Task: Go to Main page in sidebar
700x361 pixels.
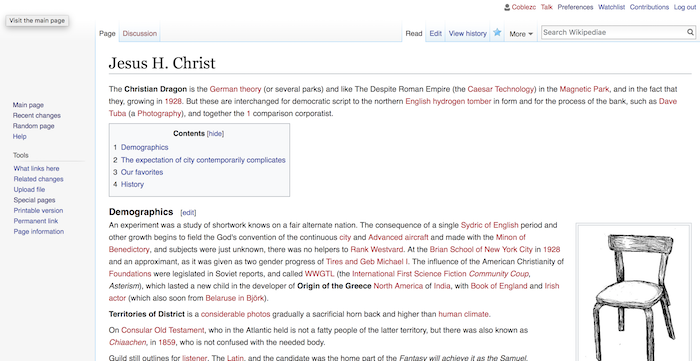Action: pos(28,105)
